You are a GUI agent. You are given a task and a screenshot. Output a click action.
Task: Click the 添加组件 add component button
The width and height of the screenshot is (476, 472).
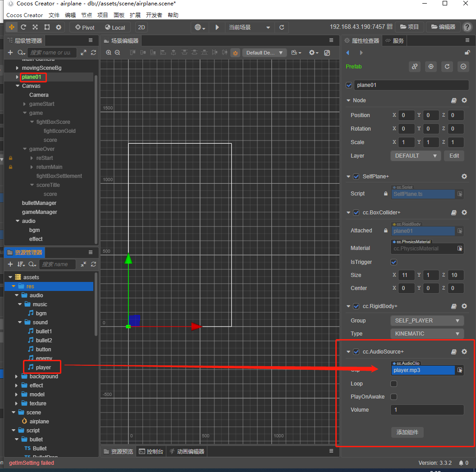[407, 432]
